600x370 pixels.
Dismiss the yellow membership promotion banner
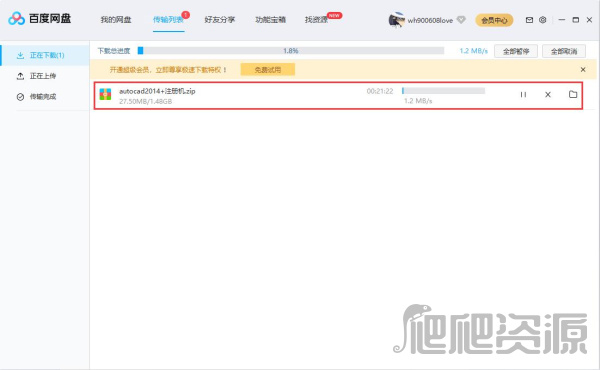tap(583, 70)
